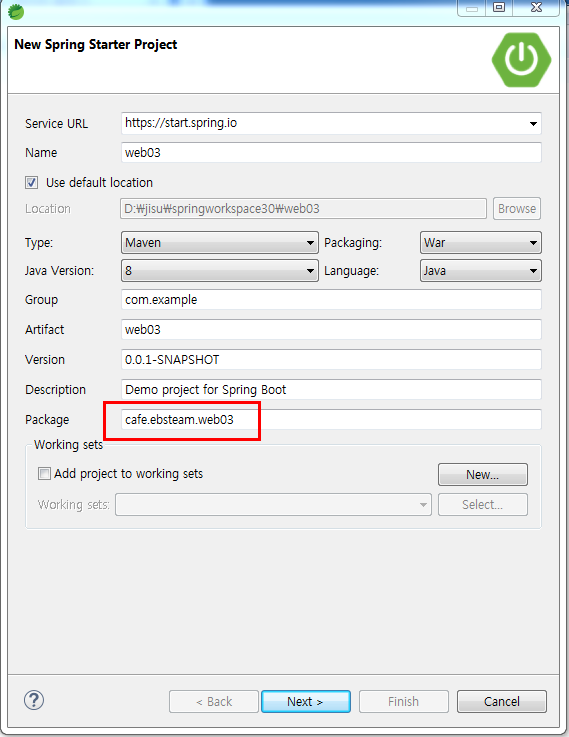Click the Browse location button
The image size is (569, 737).
coord(517,208)
